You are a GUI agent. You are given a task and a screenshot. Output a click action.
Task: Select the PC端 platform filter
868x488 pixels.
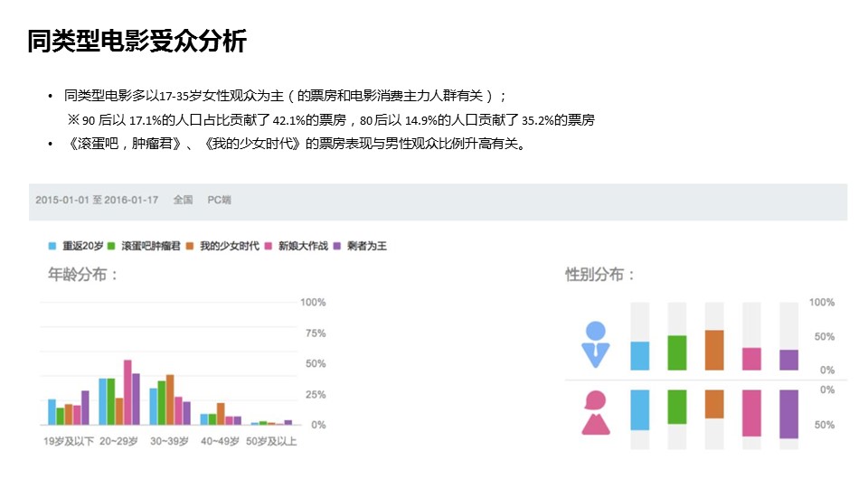[219, 200]
